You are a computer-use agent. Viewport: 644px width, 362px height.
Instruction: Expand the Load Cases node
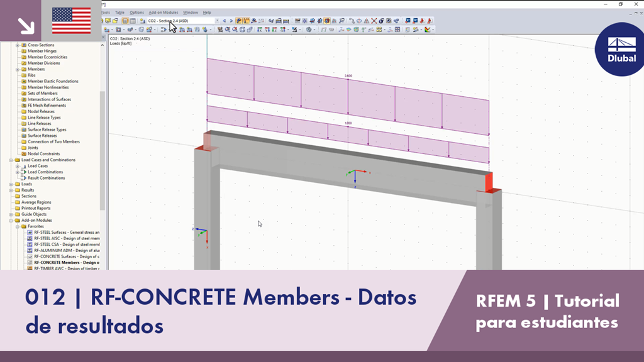(x=18, y=166)
